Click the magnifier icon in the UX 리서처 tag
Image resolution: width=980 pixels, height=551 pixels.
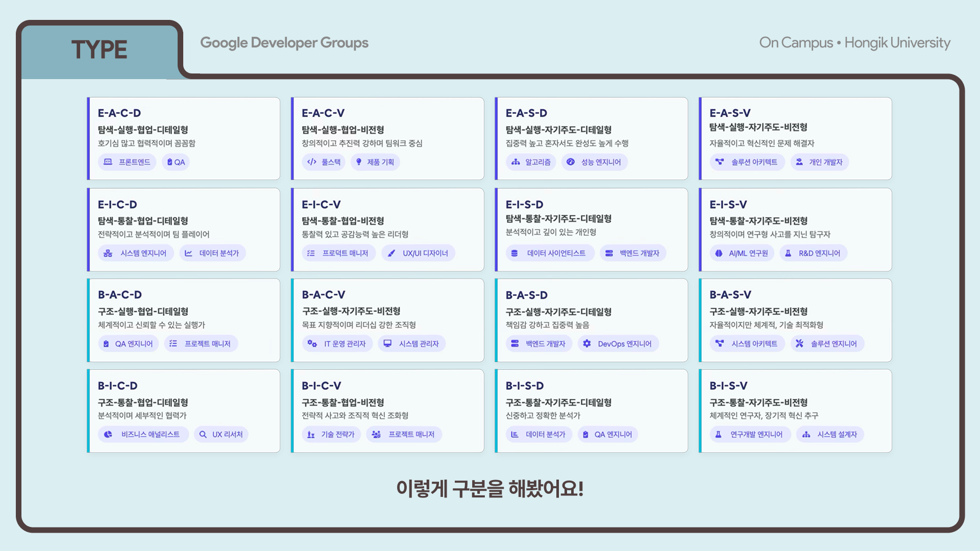[203, 435]
